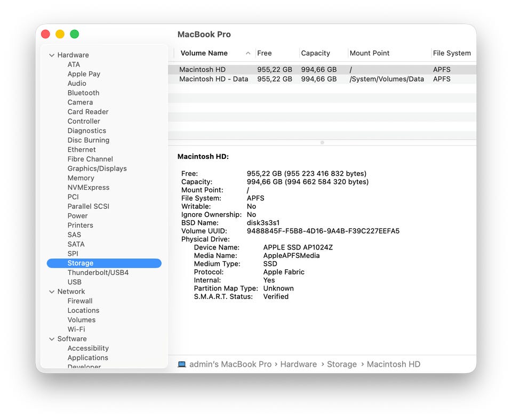The image size is (512, 420).
Task: Select Thunderbolt/USB4 in the sidebar
Action: pos(98,273)
